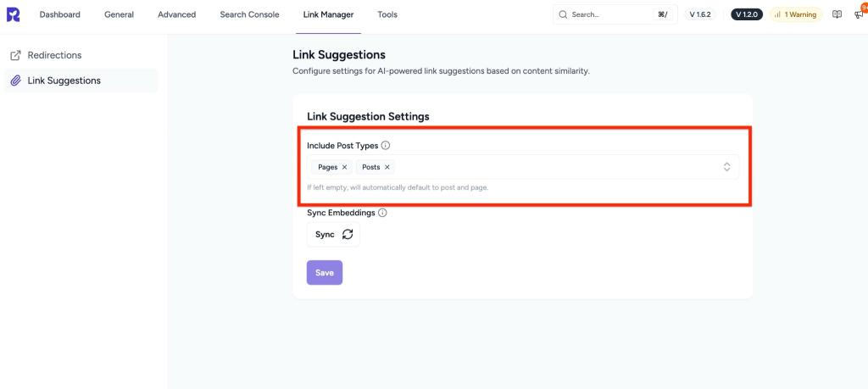Remove the Pages tag via its X
Screen dimensions: 868x389
coord(344,167)
